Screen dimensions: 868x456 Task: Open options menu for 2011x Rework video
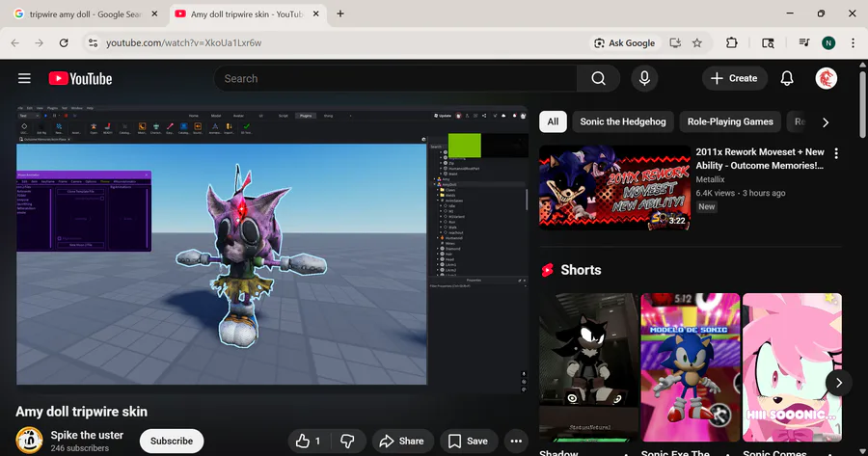[x=836, y=153]
